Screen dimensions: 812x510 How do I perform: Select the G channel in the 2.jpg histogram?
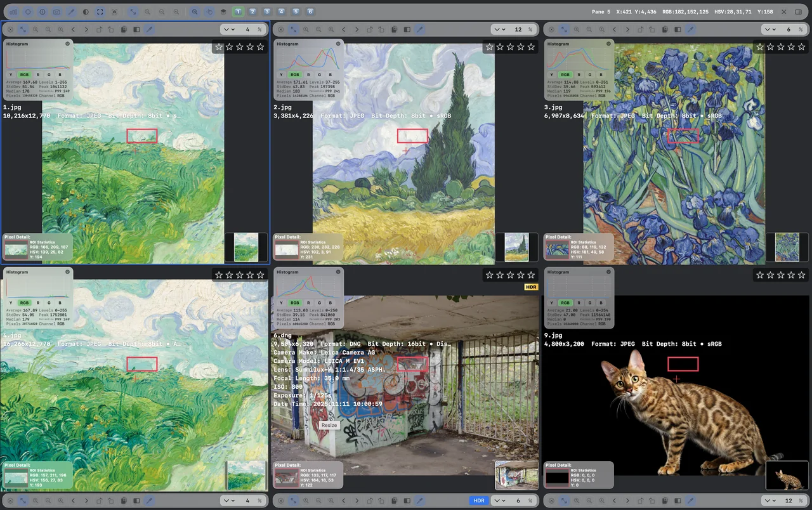point(321,74)
